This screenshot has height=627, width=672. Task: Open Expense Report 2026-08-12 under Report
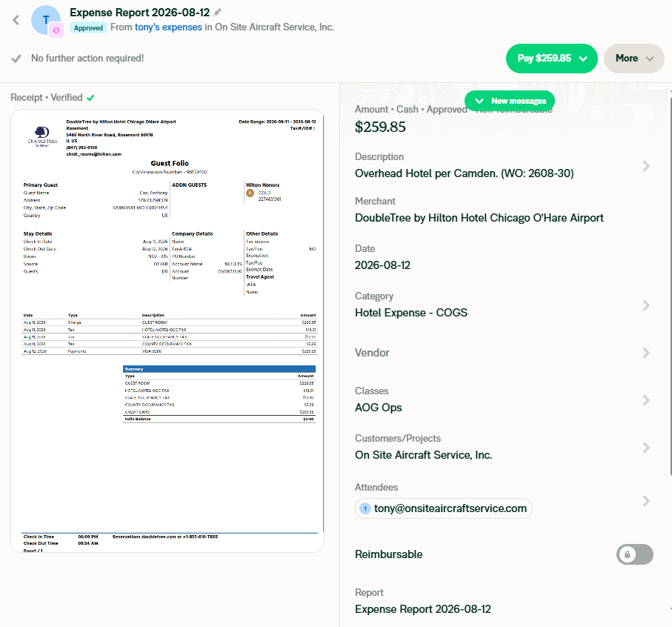[423, 609]
